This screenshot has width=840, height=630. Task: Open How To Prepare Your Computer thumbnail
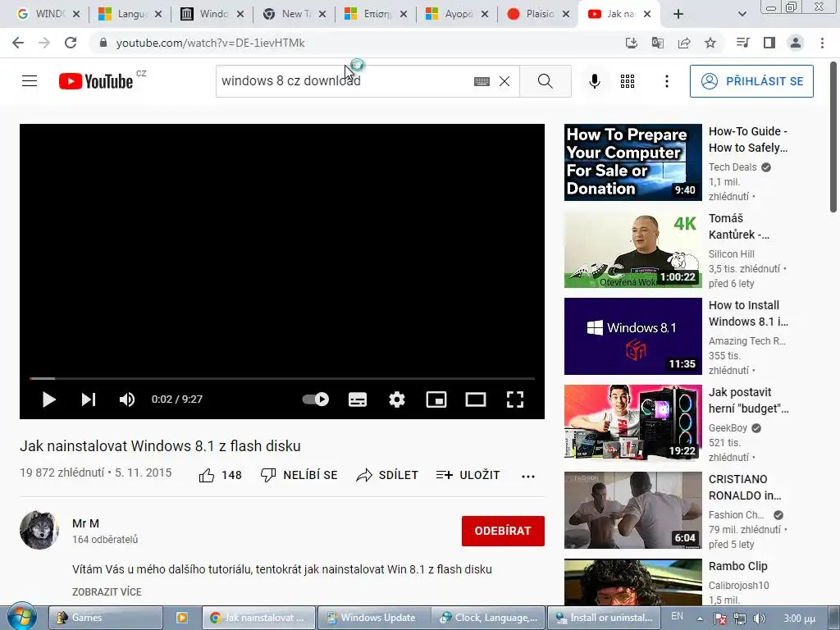pyautogui.click(x=632, y=162)
